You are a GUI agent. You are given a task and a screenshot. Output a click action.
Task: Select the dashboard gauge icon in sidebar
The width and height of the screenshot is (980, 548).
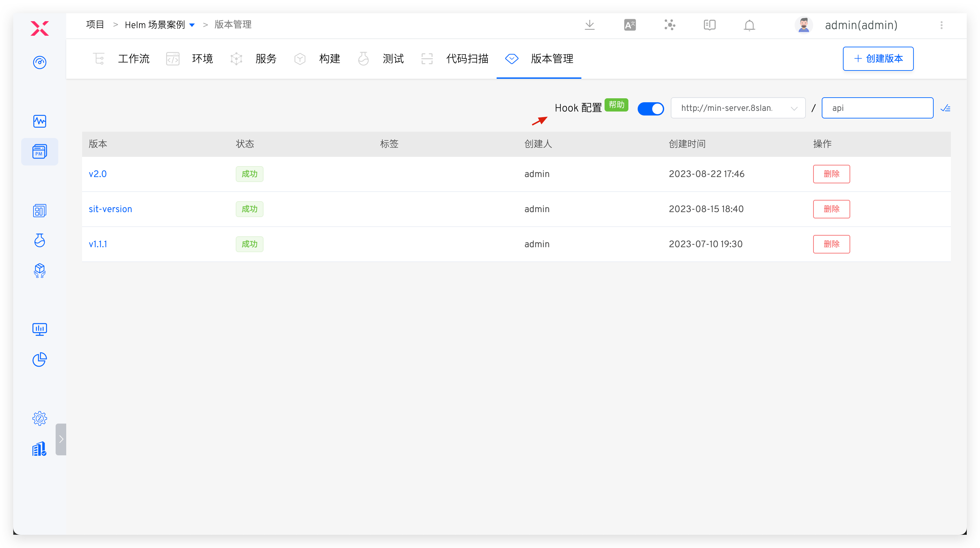click(x=40, y=62)
